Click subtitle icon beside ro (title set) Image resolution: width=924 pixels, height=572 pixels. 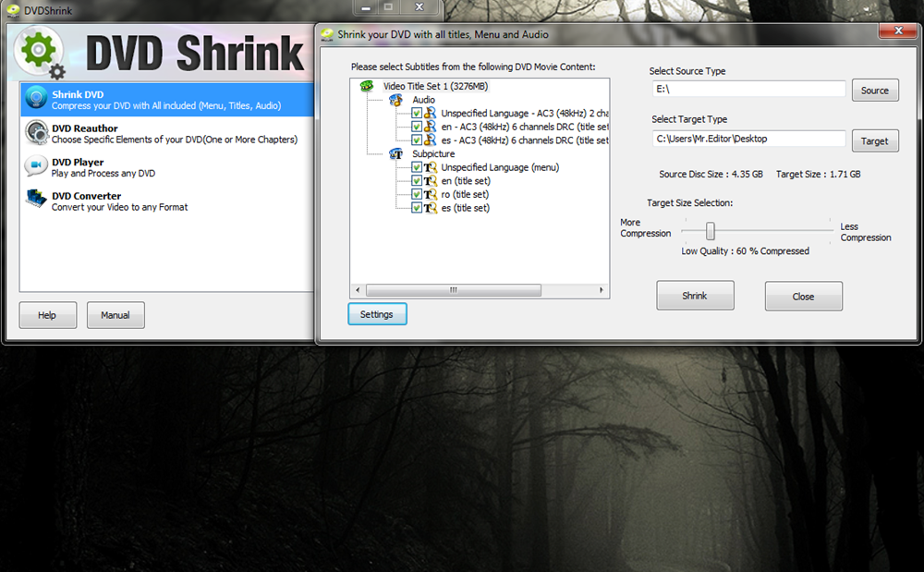pos(431,194)
